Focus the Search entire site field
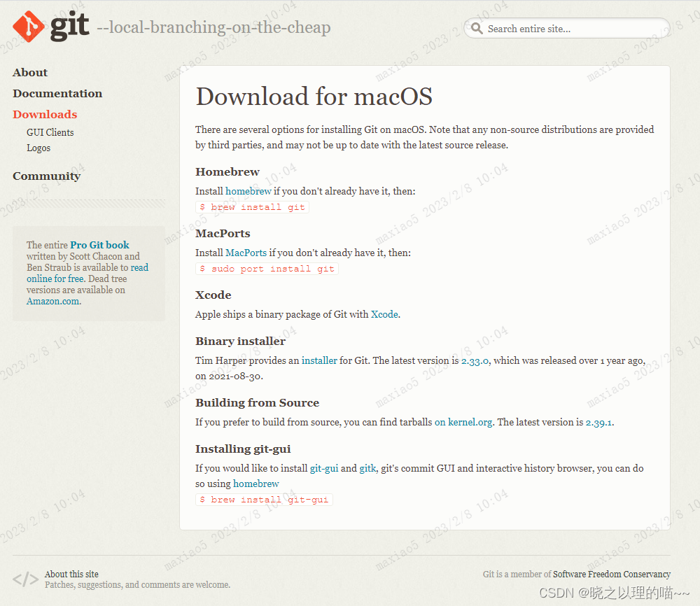Viewport: 700px width, 606px height. [x=567, y=29]
